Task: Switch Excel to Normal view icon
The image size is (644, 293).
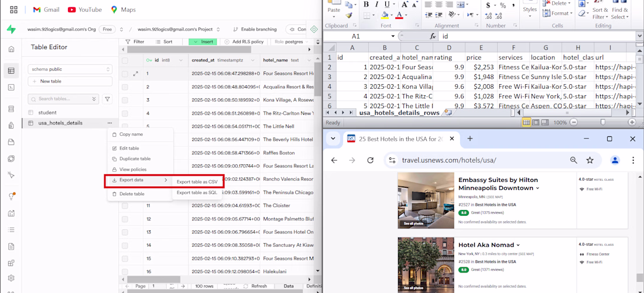Action: pyautogui.click(x=526, y=122)
